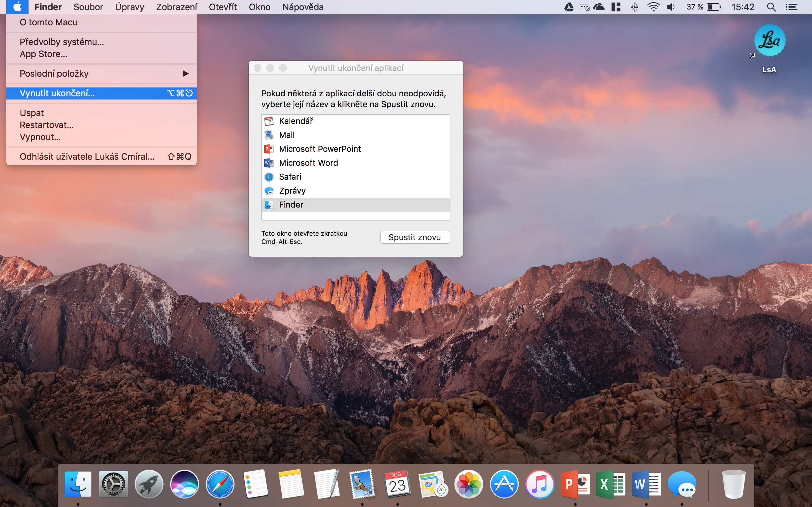The height and width of the screenshot is (507, 812).
Task: Choose Restartovat… from the Apple menu
Action: pos(47,125)
